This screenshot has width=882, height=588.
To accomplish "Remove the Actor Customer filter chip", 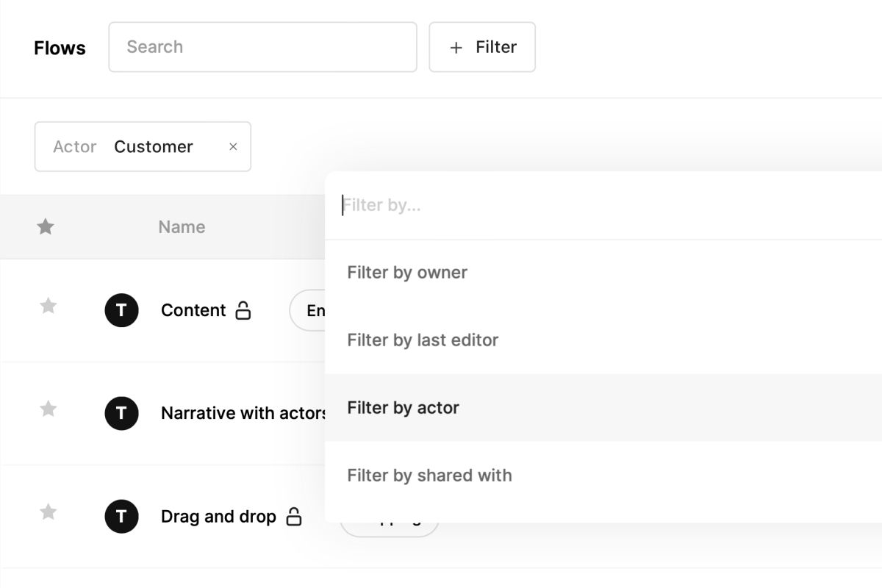I will pos(233,147).
